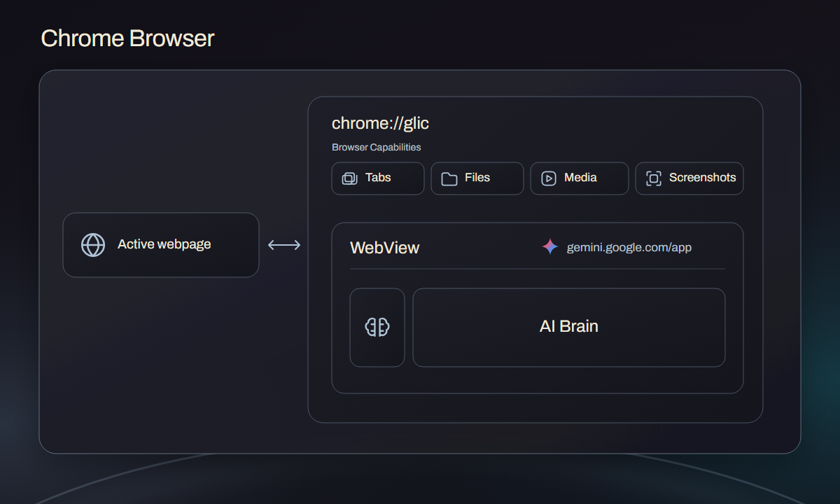
Task: Click the Browser Capabilities label
Action: click(377, 148)
